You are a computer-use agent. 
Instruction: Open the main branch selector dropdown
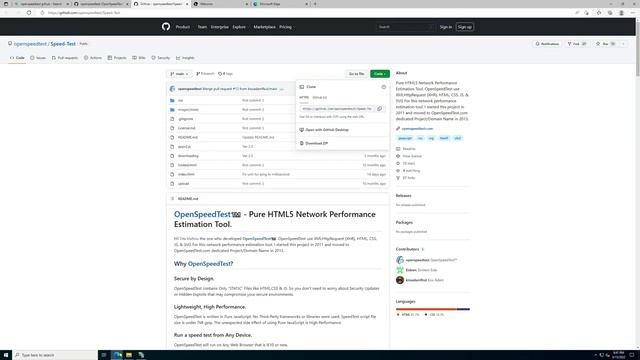coord(179,74)
